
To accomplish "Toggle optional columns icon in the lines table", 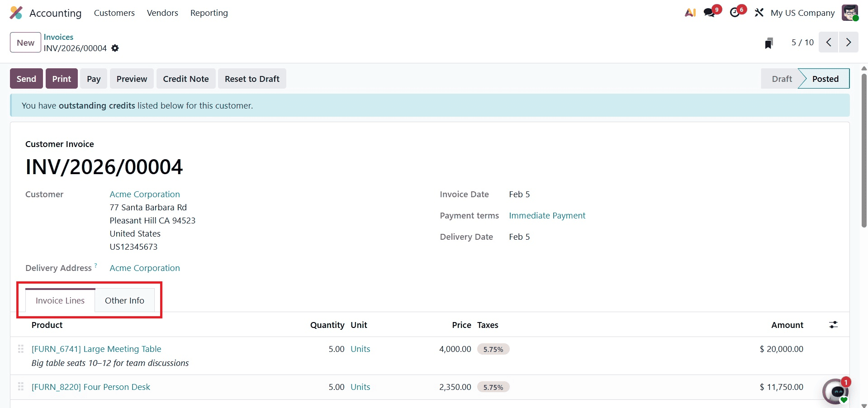I will click(x=834, y=324).
